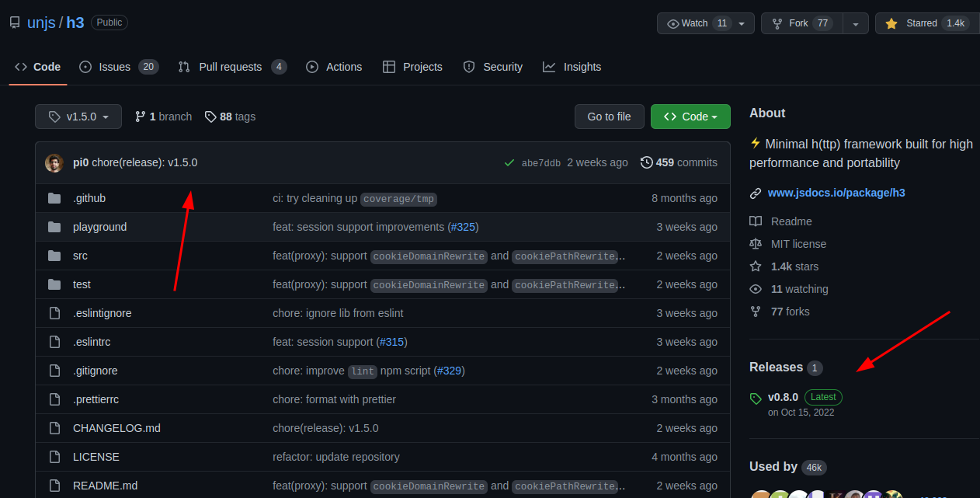This screenshot has height=498, width=980.
Task: Expand the Watch dropdown caret
Action: [743, 23]
